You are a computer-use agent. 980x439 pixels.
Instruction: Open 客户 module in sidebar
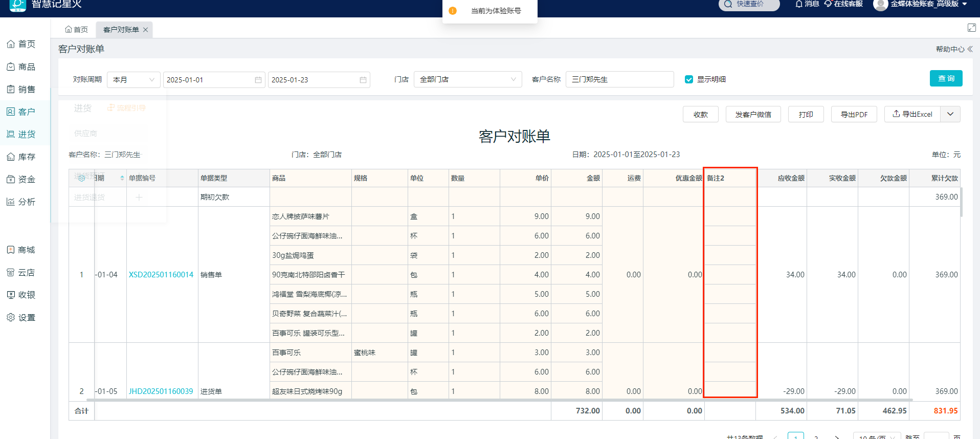21,112
